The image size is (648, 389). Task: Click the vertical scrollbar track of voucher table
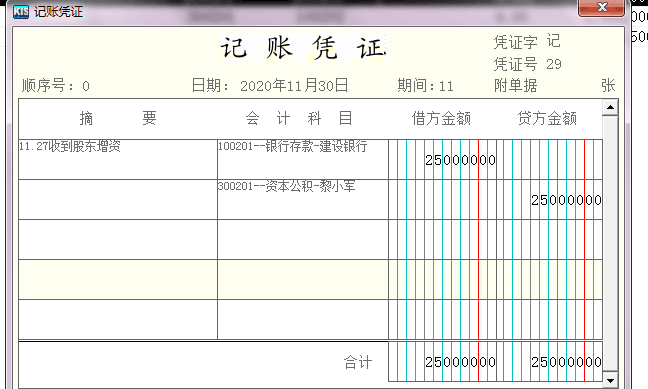(610, 244)
